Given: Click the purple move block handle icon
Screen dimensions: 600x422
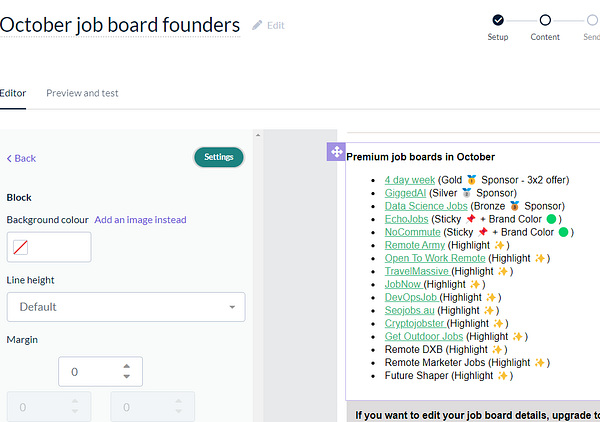Looking at the screenshot, I should [x=336, y=152].
